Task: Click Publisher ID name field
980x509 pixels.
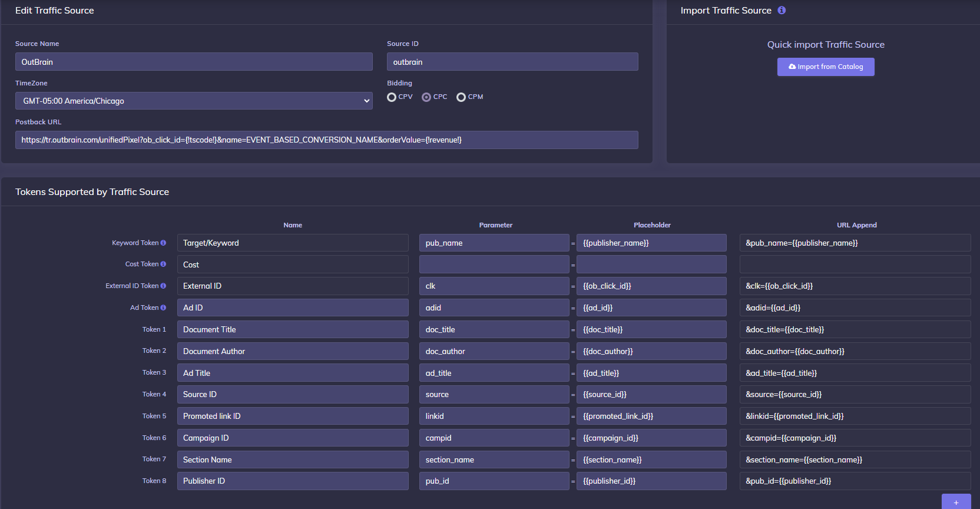Action: click(x=293, y=481)
